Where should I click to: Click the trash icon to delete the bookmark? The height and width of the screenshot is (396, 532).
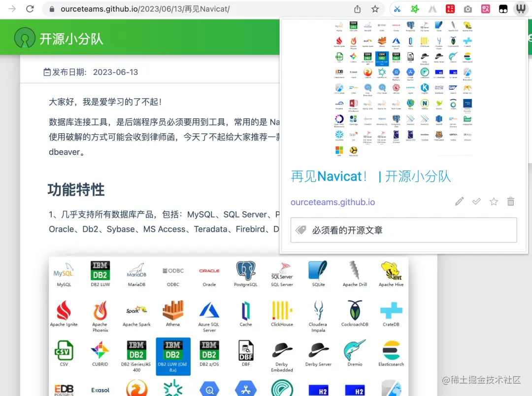tap(511, 201)
